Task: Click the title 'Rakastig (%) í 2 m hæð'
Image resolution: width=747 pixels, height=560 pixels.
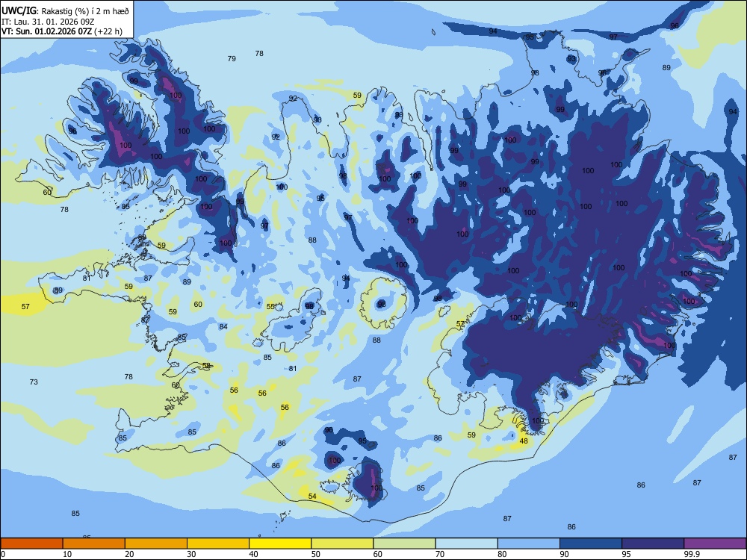Action: click(x=85, y=11)
